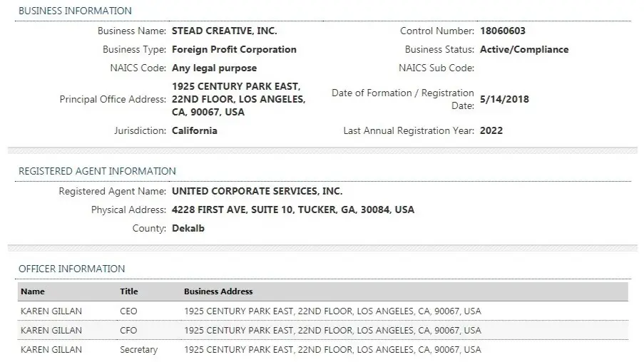This screenshot has height=362, width=644.
Task: Select control number 18060603
Action: (503, 31)
